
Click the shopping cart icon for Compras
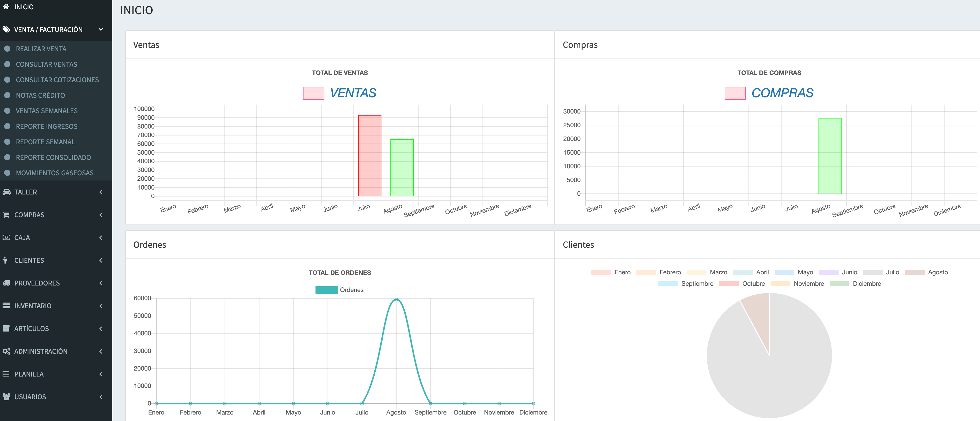point(6,215)
